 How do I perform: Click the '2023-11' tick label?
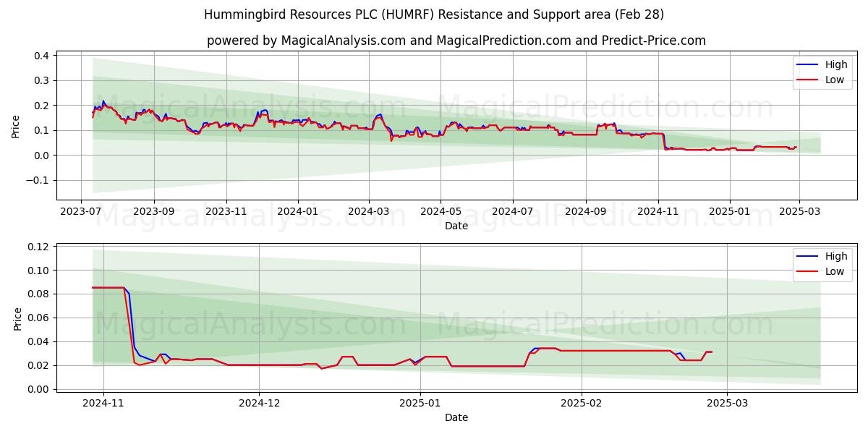pyautogui.click(x=226, y=211)
